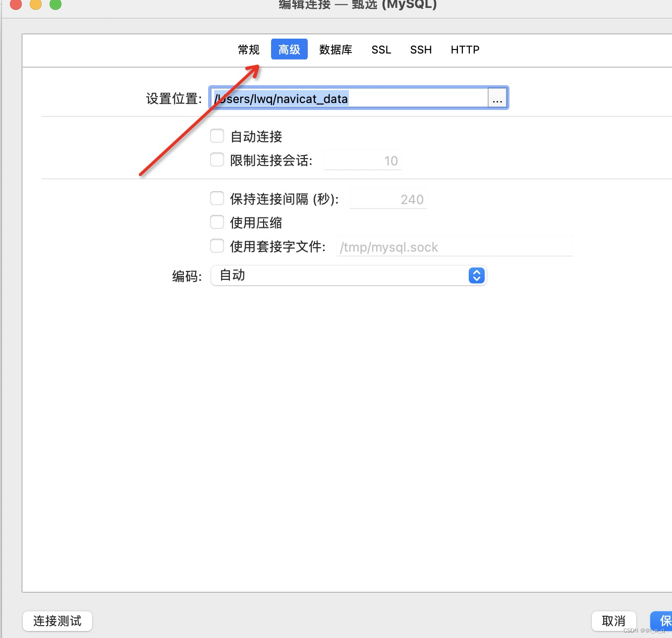The height and width of the screenshot is (638, 672).
Task: Browse for settings location with the ... button
Action: [498, 98]
